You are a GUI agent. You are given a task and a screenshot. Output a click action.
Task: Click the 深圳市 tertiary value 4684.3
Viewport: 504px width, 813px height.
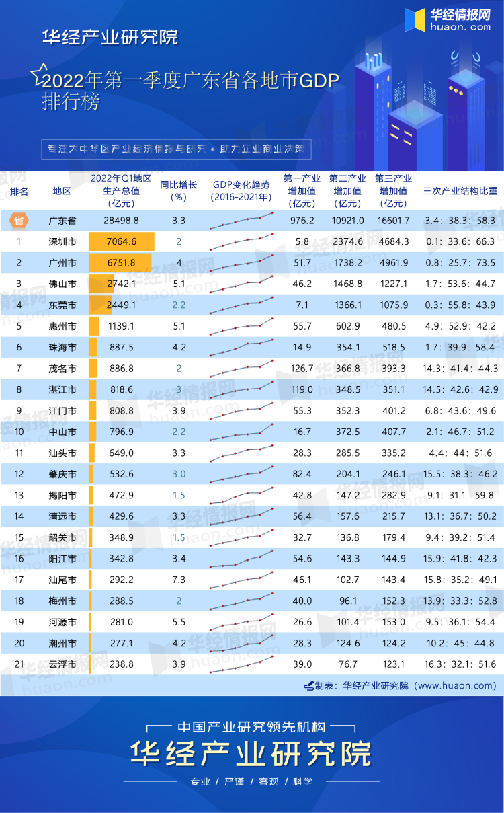(393, 241)
